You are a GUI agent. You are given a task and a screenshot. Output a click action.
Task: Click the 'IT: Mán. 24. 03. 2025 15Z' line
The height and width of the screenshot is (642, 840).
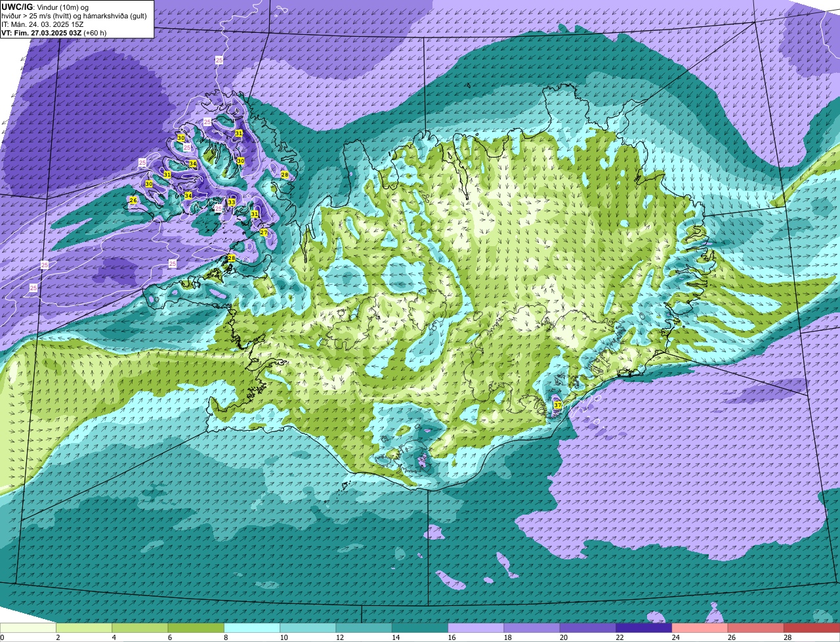[42, 24]
